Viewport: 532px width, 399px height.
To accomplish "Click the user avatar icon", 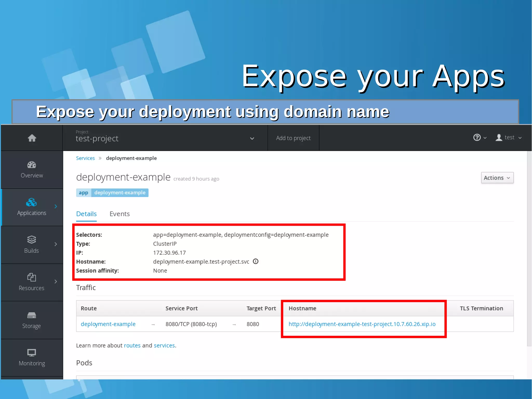I will (x=499, y=138).
